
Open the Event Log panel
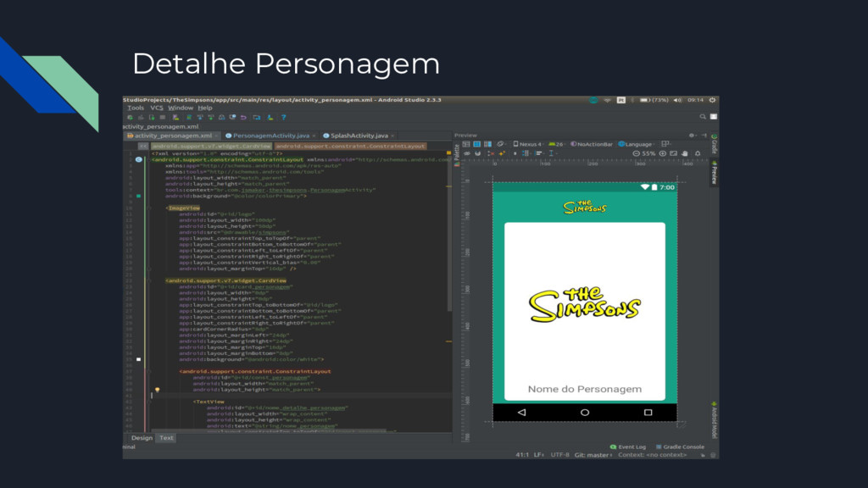[628, 447]
